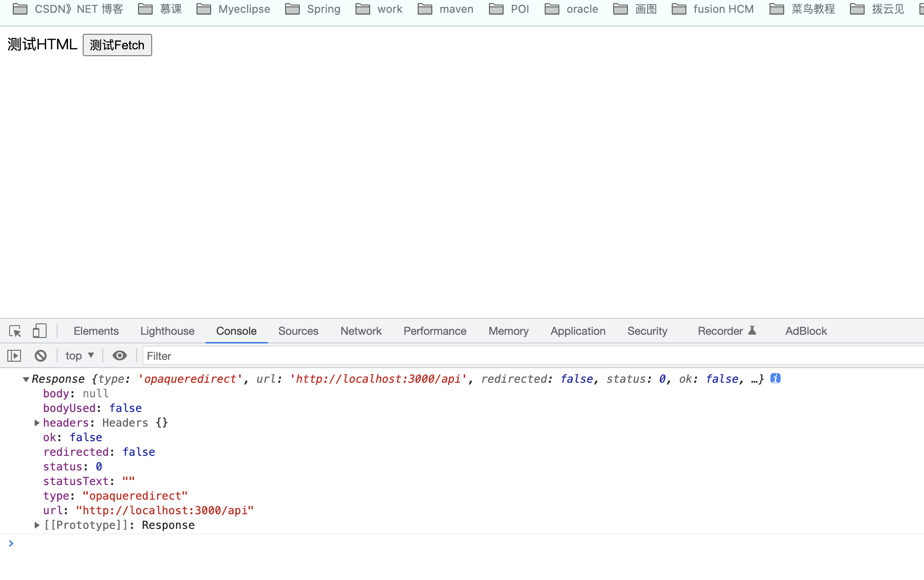Switch to the Elements tab

coord(96,331)
